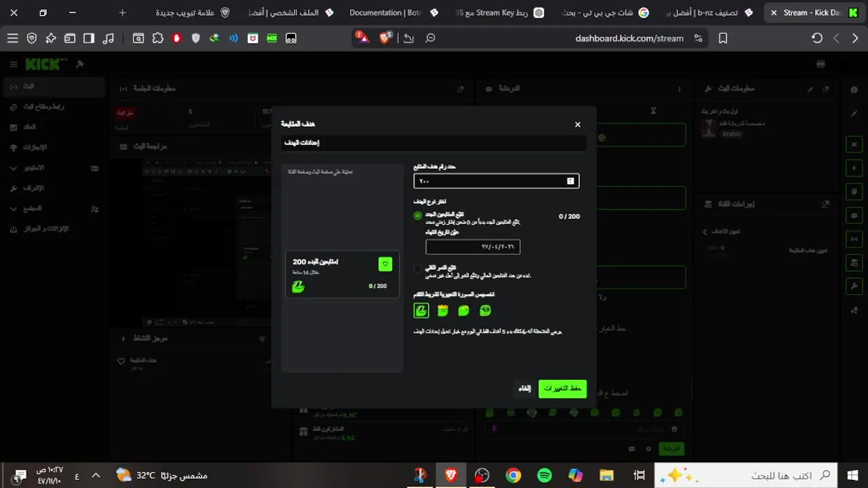Click the green heart follow icon in preview

click(385, 264)
